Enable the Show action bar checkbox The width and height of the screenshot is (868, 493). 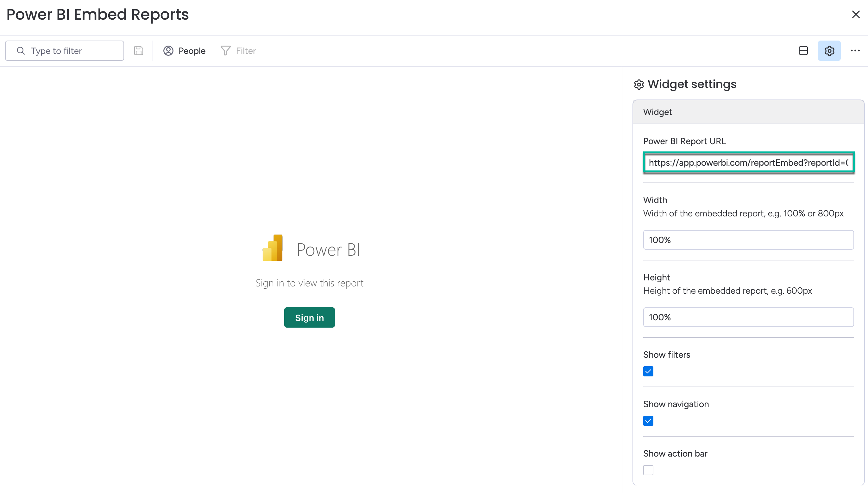click(648, 470)
